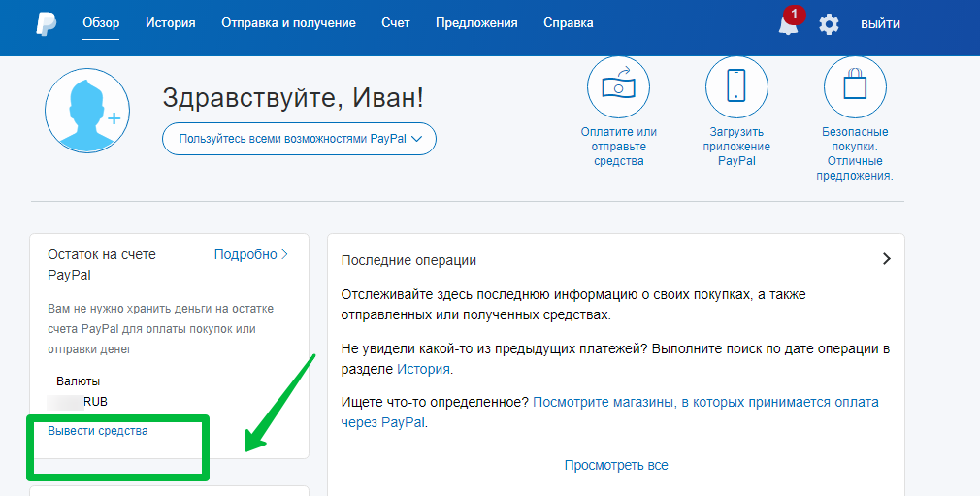Open the Предложения menu item
Screen dimensions: 980x496
(476, 23)
